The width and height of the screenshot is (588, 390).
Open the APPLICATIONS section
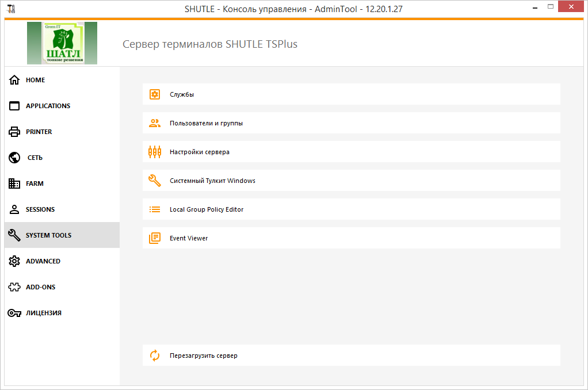coord(48,105)
